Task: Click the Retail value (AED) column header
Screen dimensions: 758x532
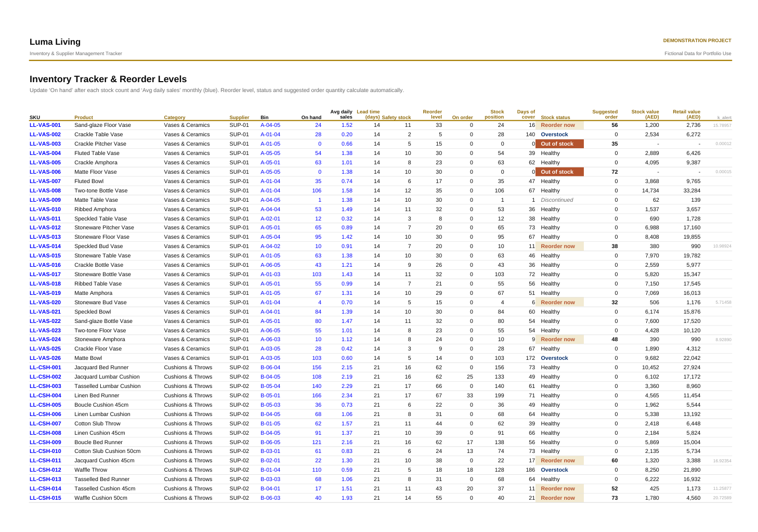Action: (686, 114)
